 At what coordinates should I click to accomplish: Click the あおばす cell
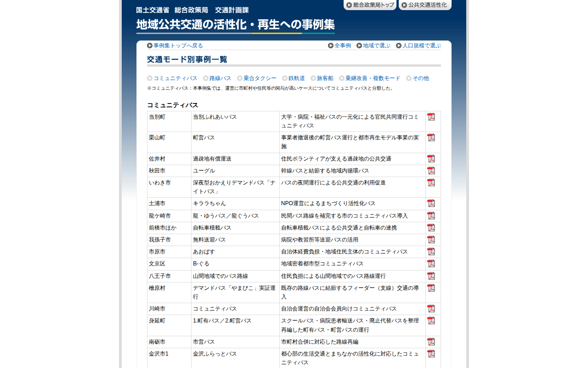(235, 252)
